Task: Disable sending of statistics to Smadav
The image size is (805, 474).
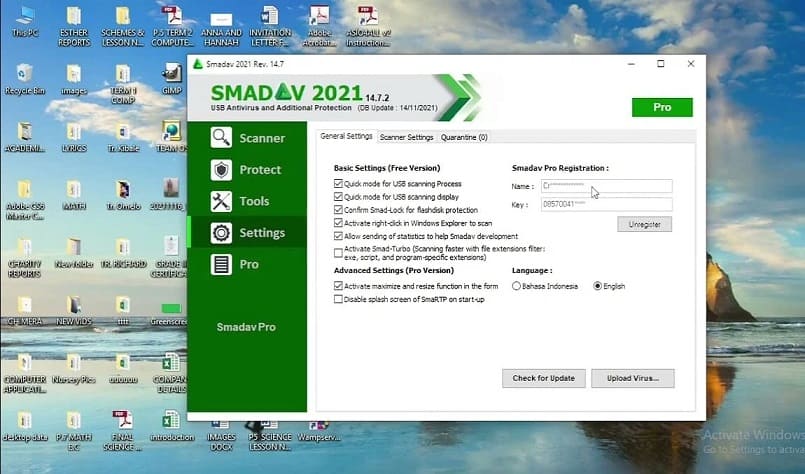Action: [x=338, y=236]
